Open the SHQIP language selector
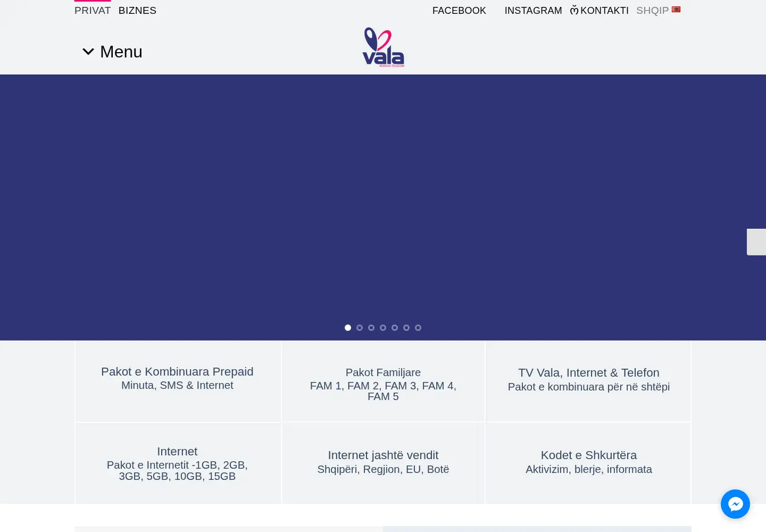The image size is (766, 532). [x=658, y=11]
